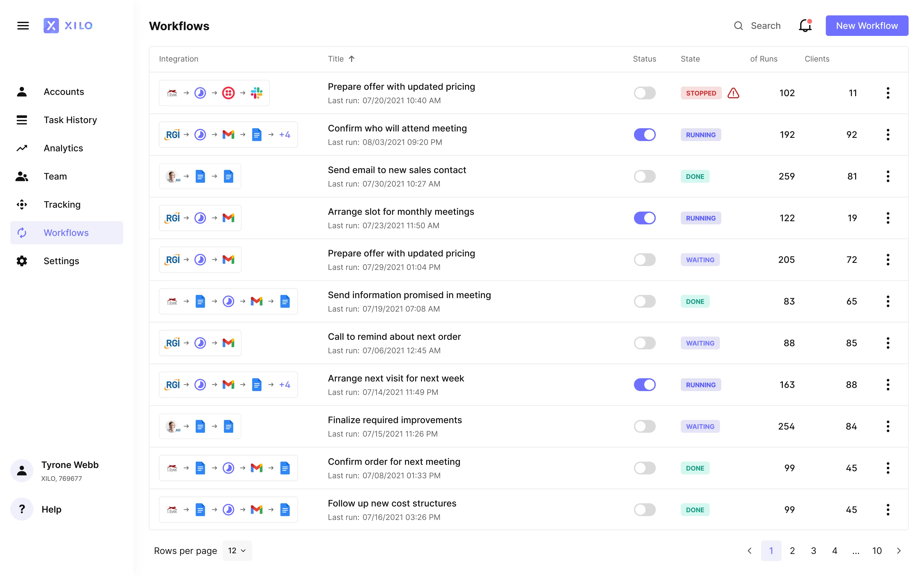Viewport: 924px width, 577px height.
Task: Disable Confirm who will attend meeting toggle
Action: click(644, 135)
